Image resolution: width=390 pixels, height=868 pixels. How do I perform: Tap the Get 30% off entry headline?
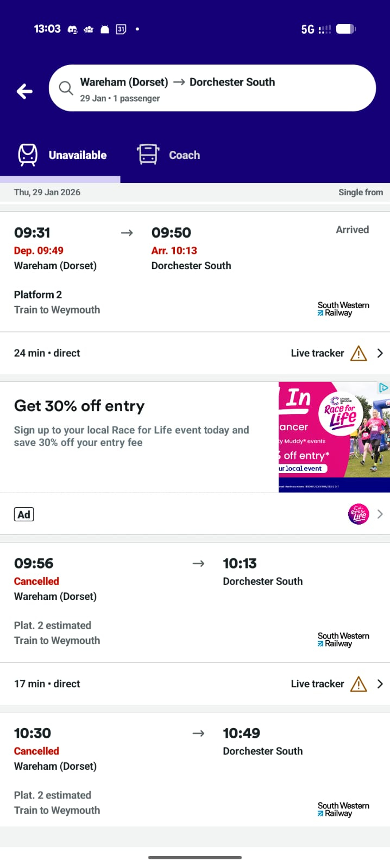tap(79, 406)
